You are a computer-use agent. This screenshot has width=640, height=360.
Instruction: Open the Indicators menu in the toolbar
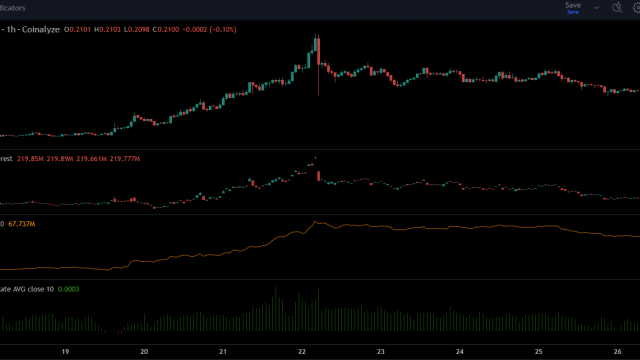point(13,8)
